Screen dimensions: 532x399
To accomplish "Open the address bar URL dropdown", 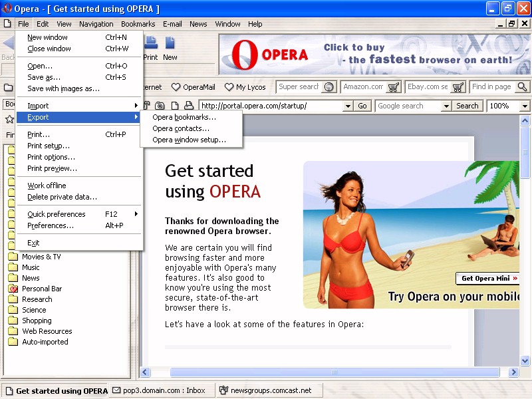I will click(x=348, y=106).
